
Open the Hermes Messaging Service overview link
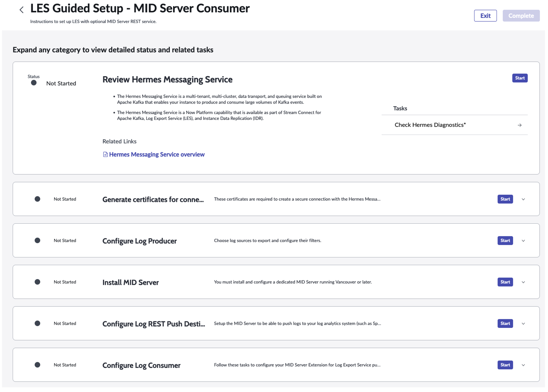point(157,155)
